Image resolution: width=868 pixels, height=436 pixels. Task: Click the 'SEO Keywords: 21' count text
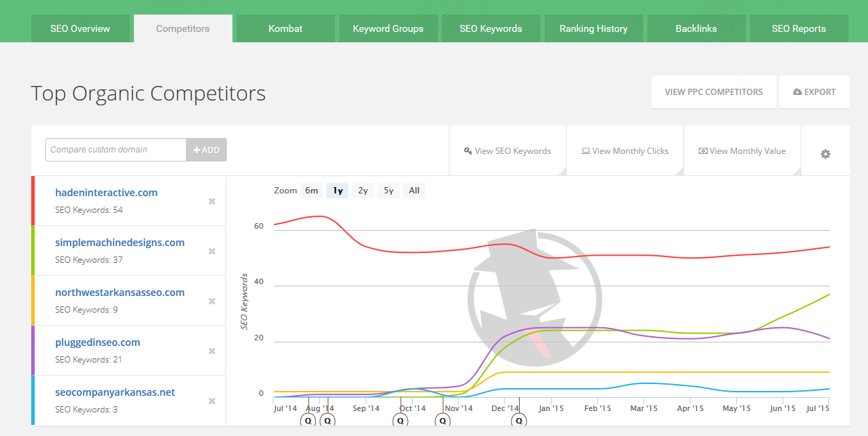(x=89, y=360)
